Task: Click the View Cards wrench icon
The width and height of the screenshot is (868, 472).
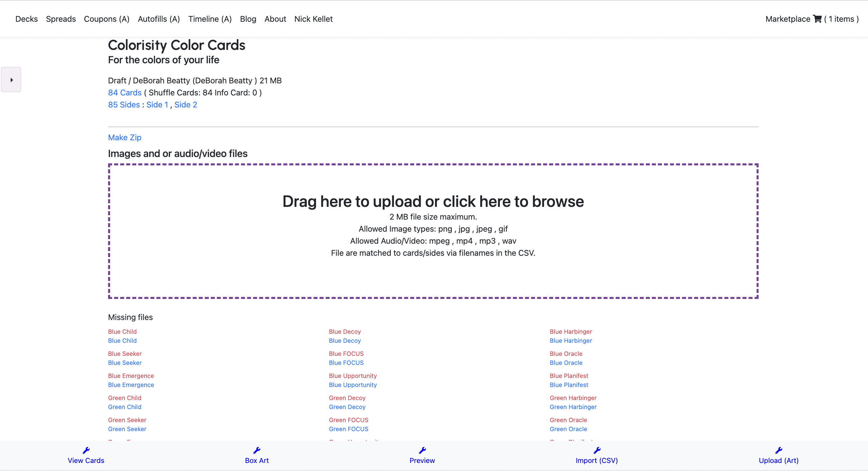Action: [x=86, y=451]
